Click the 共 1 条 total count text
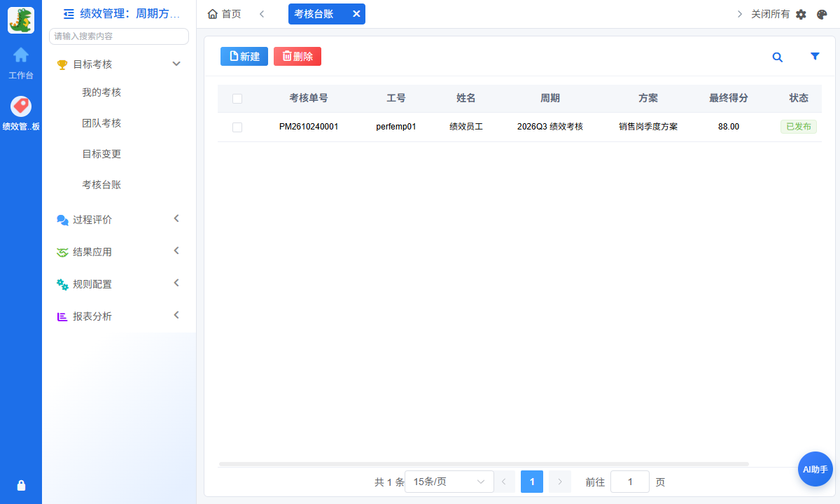 coord(390,482)
